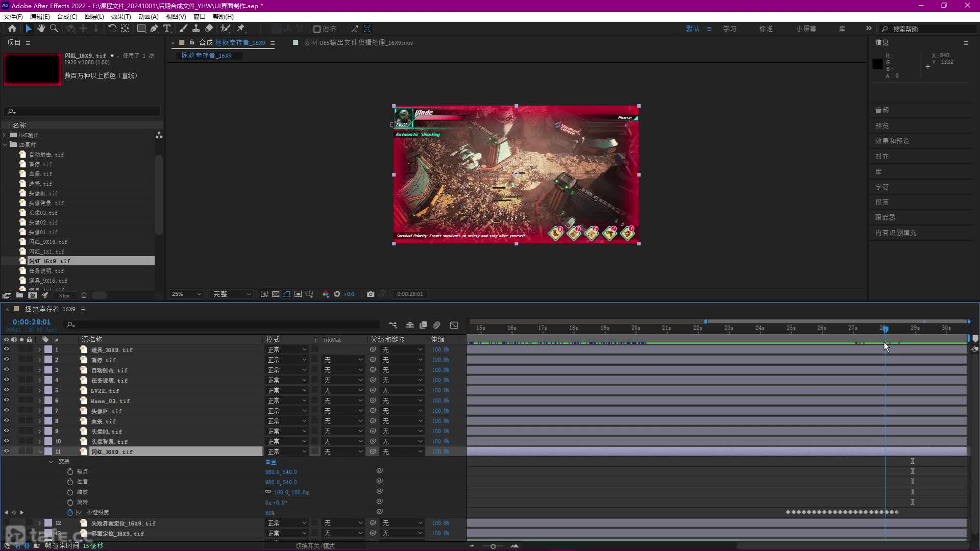Viewport: 980px width, 551px height.
Task: Select the Eraser tool
Action: [x=209, y=29]
